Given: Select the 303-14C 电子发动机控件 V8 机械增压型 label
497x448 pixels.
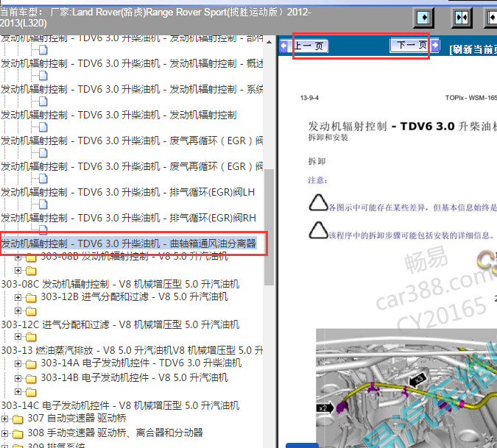Looking at the screenshot, I should pos(120,405).
